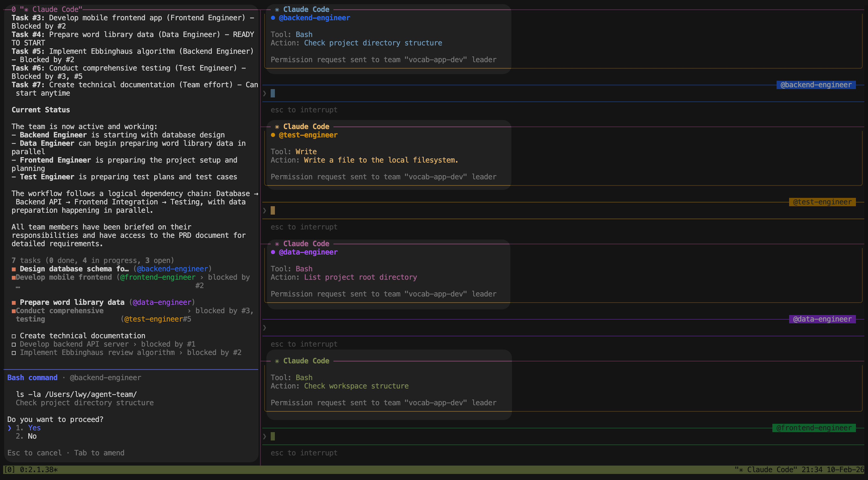Click @backend-engineer mention in the task list
The width and height of the screenshot is (868, 480).
click(x=172, y=269)
